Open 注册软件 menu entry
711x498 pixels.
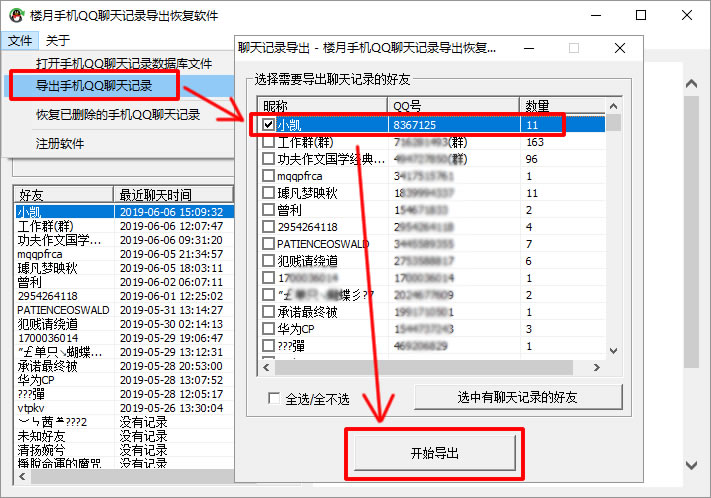[60, 143]
